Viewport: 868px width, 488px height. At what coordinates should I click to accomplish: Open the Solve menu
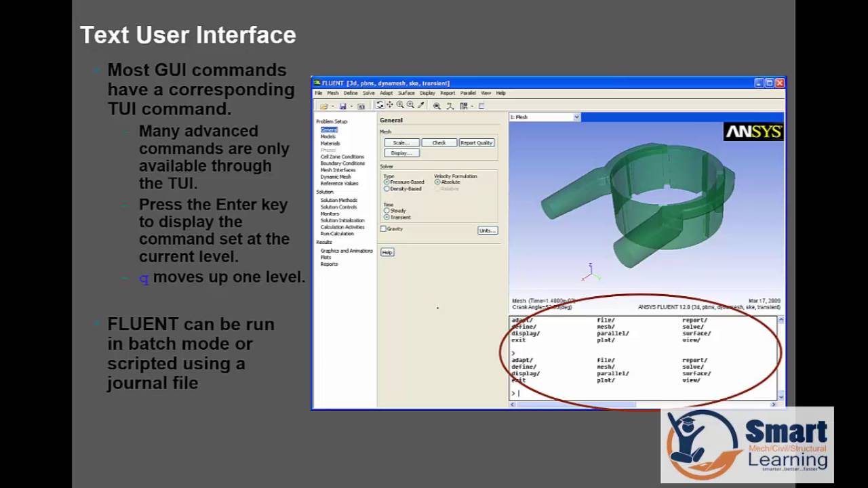pyautogui.click(x=369, y=93)
